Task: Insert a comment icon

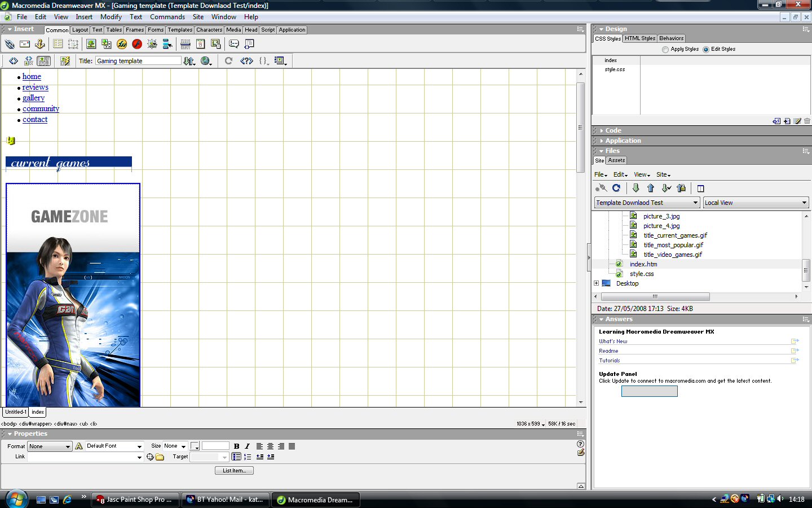Action: click(234, 44)
